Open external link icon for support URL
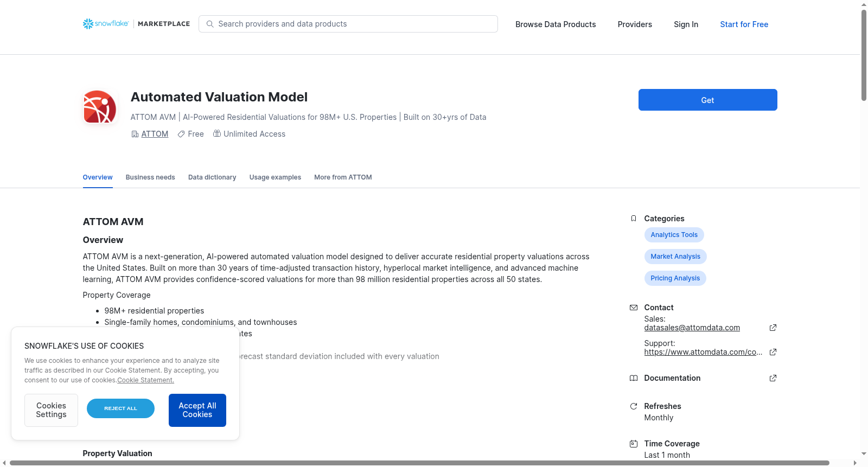 773,352
